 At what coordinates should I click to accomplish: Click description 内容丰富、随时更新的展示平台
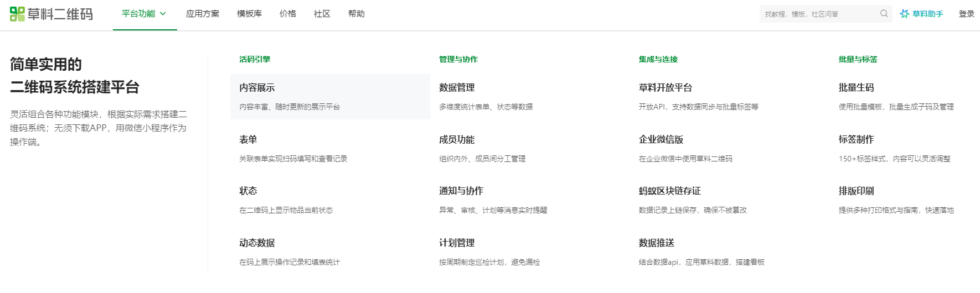[x=290, y=107]
